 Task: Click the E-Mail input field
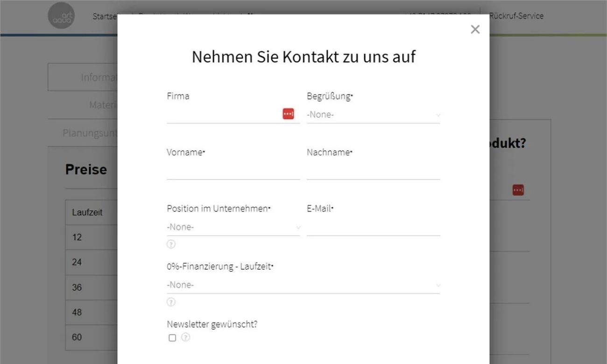point(373,228)
